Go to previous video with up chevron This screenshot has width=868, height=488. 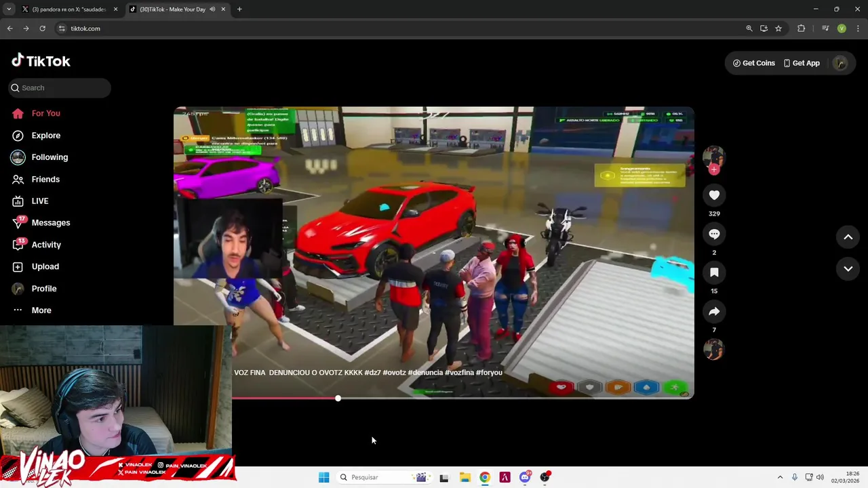click(x=848, y=237)
